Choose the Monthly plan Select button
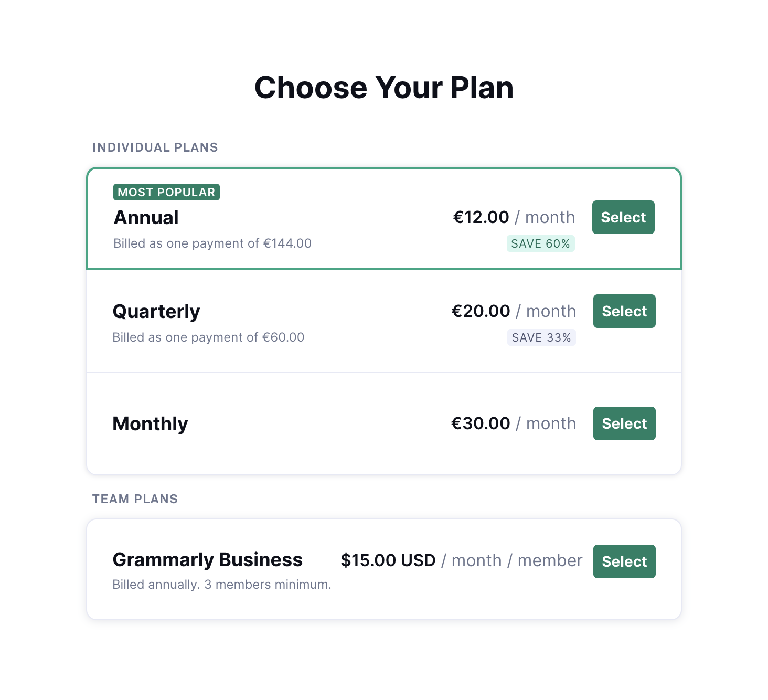The height and width of the screenshot is (700, 768). (x=624, y=423)
